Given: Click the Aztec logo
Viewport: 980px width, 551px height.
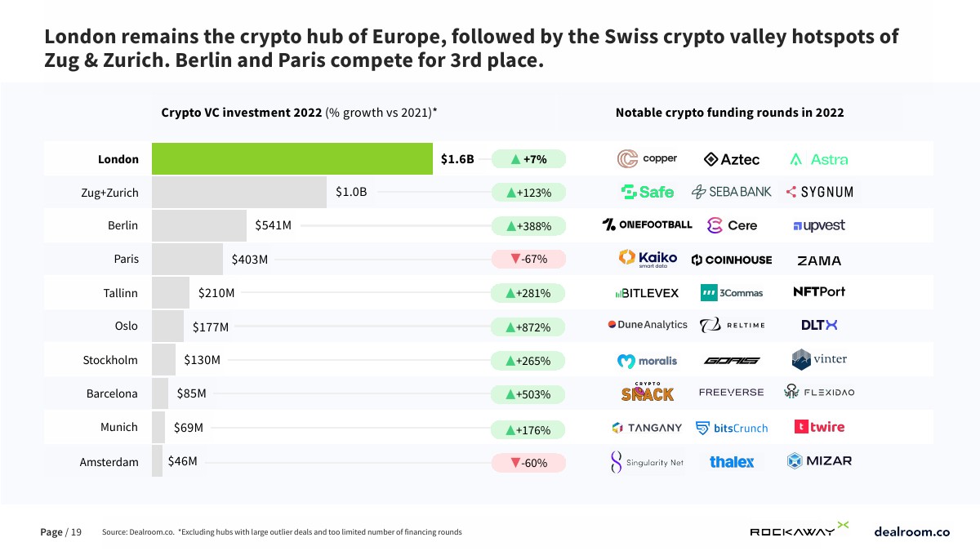Looking at the screenshot, I should pos(732,159).
